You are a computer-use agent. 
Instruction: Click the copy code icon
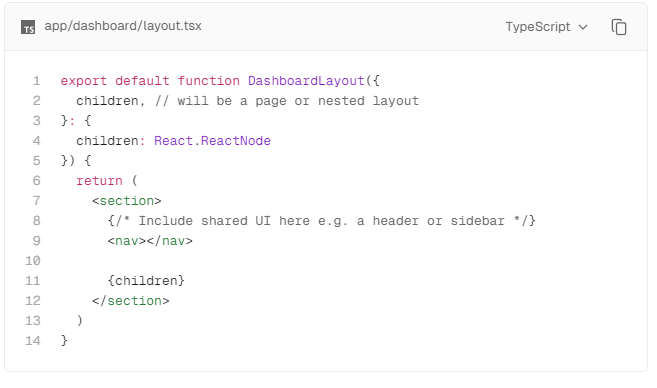[x=619, y=27]
